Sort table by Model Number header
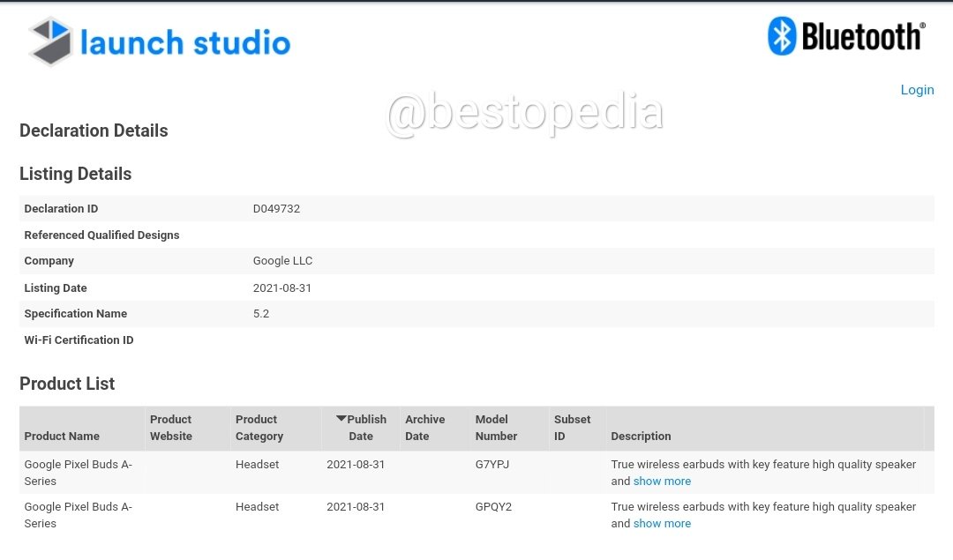Screen dimensions: 953x560 (x=496, y=428)
